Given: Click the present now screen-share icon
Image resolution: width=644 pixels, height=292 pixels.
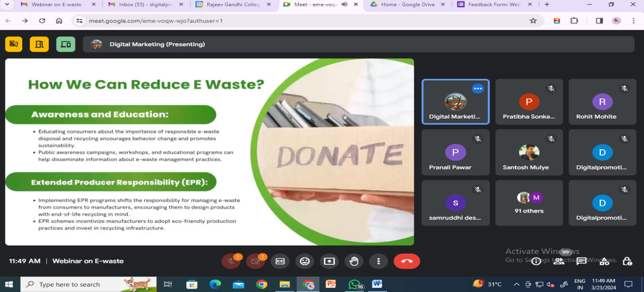Looking at the screenshot, I should 329,261.
